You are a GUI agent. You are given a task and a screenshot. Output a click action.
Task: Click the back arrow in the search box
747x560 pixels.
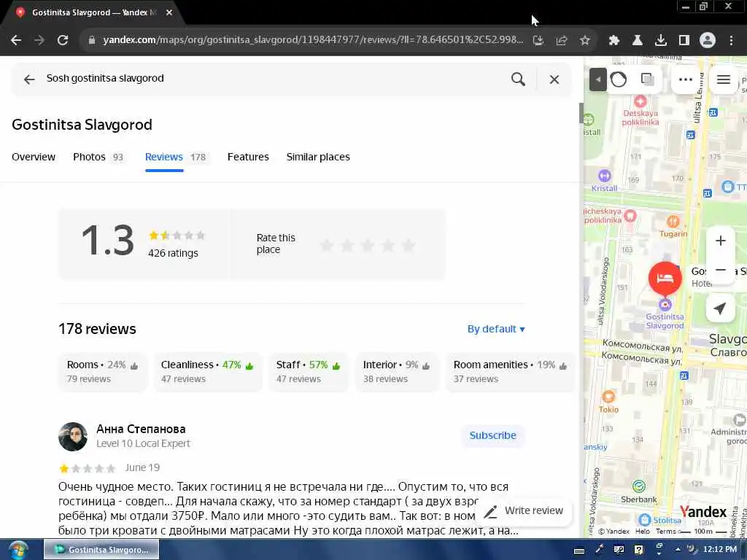[x=29, y=79]
